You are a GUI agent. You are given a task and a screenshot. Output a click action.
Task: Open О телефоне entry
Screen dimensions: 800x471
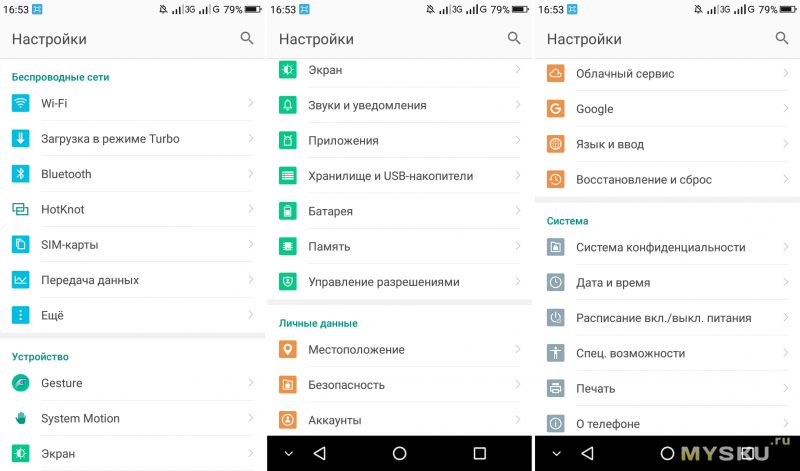[667, 424]
